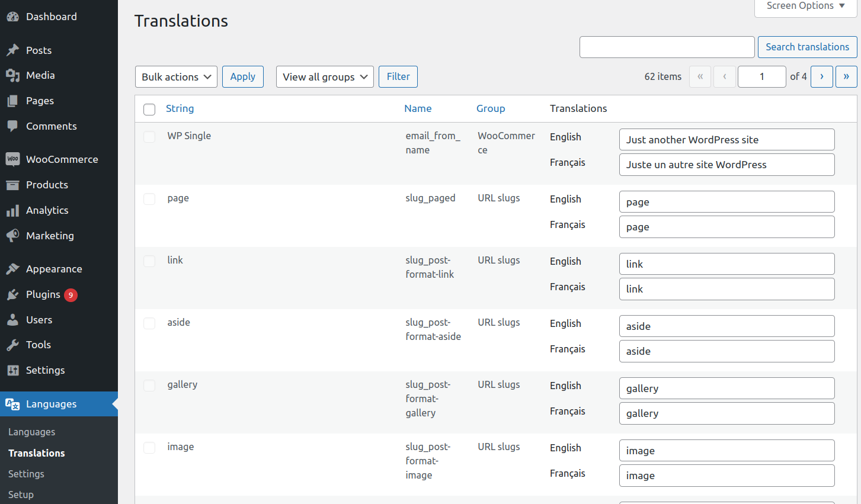Check the page string row checkbox
The height and width of the screenshot is (504, 861).
pos(149,199)
